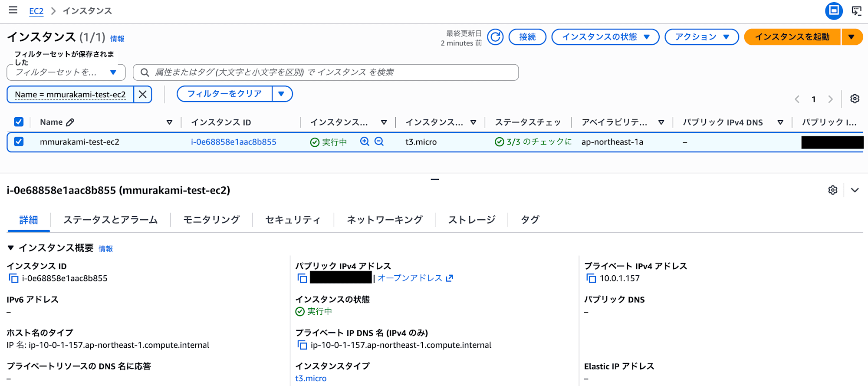Screen dimensions: 868x386
Task: Open the フィルターセット dropdown
Action: coord(66,72)
